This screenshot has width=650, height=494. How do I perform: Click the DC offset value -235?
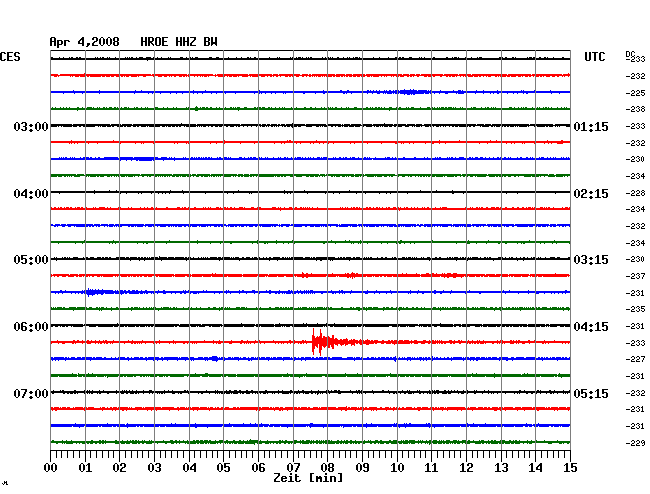point(635,309)
